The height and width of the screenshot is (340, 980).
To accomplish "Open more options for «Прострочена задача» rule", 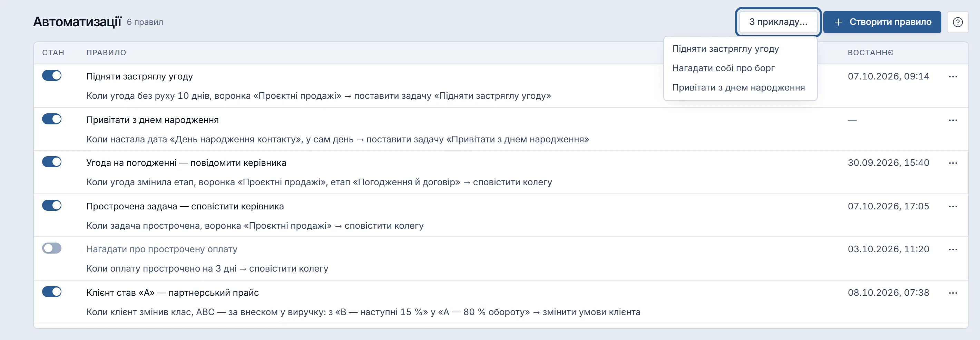I will pos(953,206).
